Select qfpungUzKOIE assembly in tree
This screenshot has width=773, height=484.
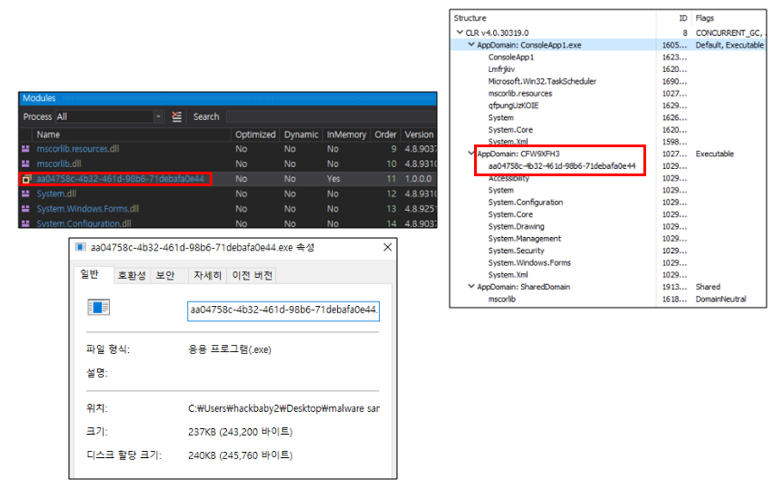[x=513, y=105]
